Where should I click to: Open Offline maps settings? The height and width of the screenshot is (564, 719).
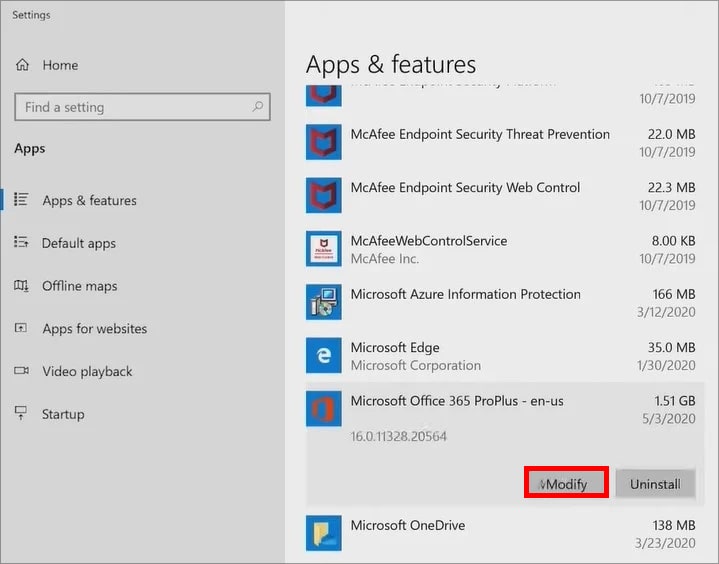pos(79,286)
